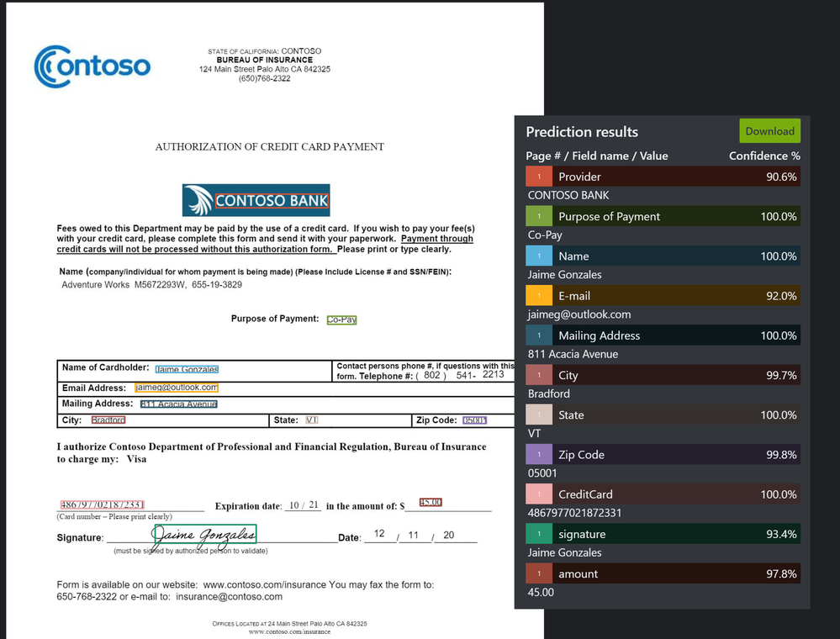This screenshot has height=639, width=840.
Task: Select the State field swatch
Action: (x=538, y=414)
